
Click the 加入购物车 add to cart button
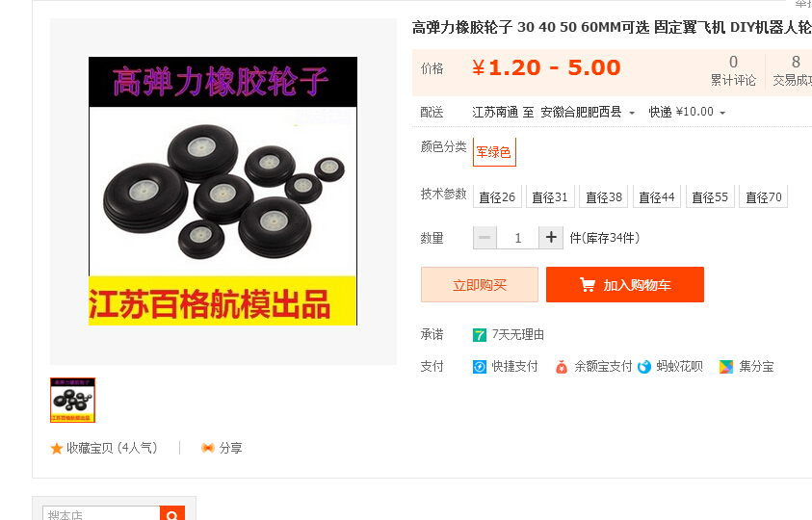click(625, 284)
